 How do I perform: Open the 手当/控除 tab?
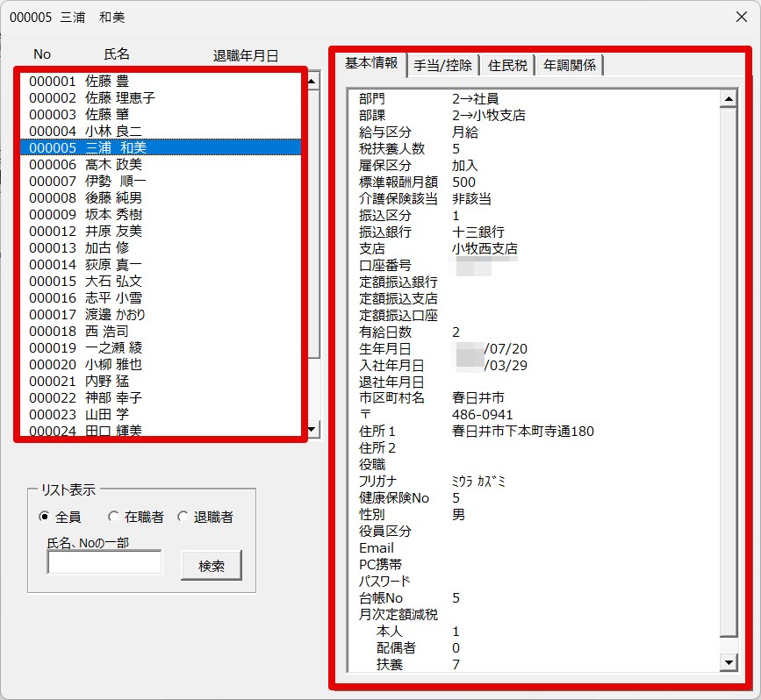442,65
